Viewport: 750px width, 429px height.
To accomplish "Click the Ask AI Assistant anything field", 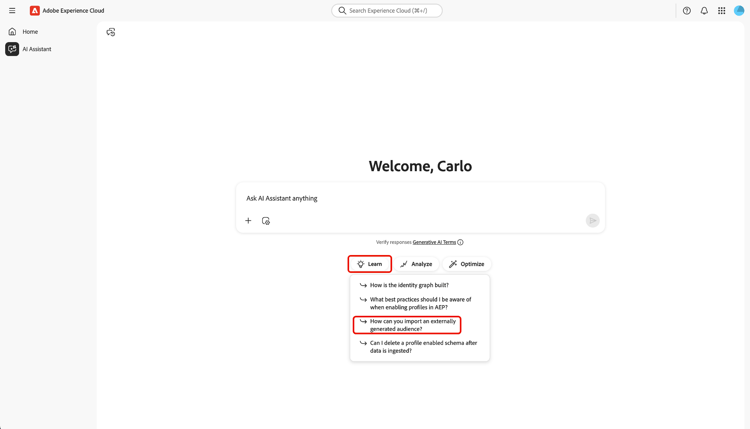I will click(420, 198).
